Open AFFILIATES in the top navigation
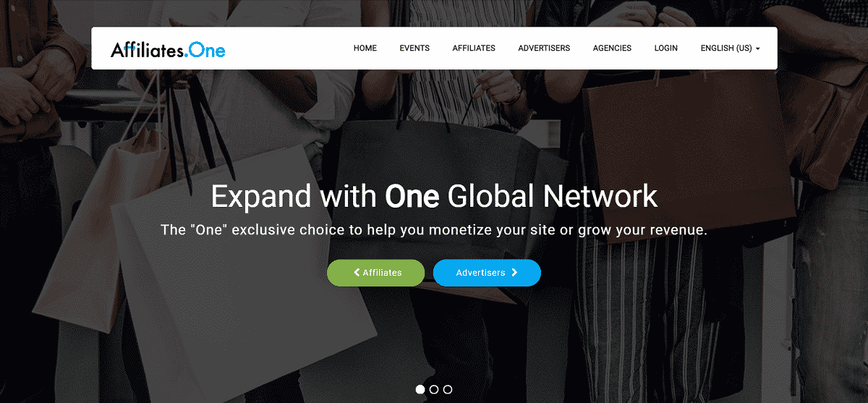Screen dimensions: 868x403 pos(474,48)
